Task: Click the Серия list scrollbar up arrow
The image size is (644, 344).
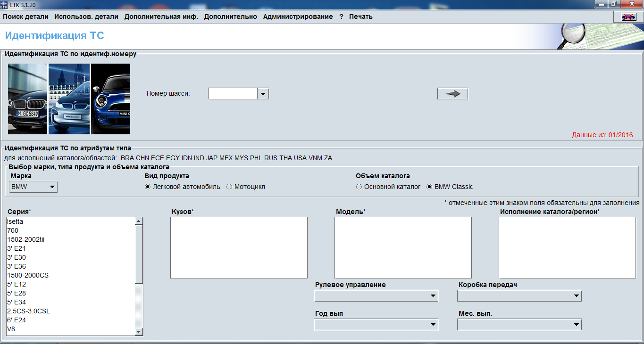Action: [139, 221]
